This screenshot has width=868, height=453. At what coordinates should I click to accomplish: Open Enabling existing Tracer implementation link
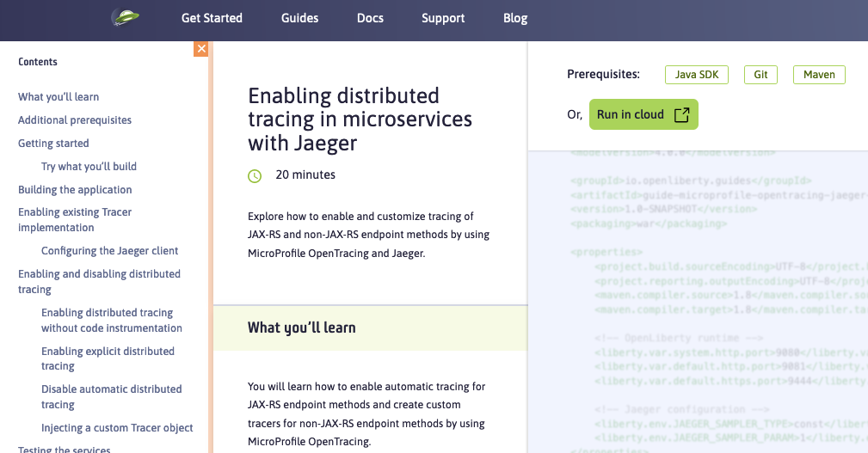75,219
